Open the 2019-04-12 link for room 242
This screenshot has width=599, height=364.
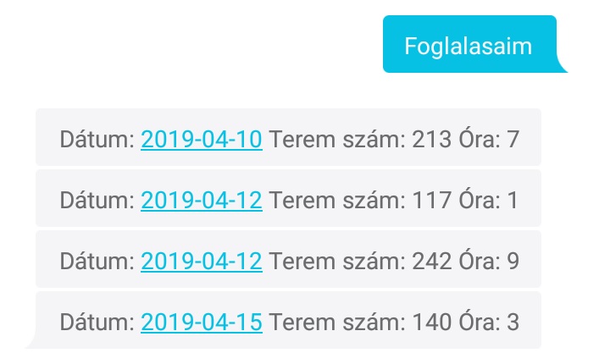[x=202, y=261]
